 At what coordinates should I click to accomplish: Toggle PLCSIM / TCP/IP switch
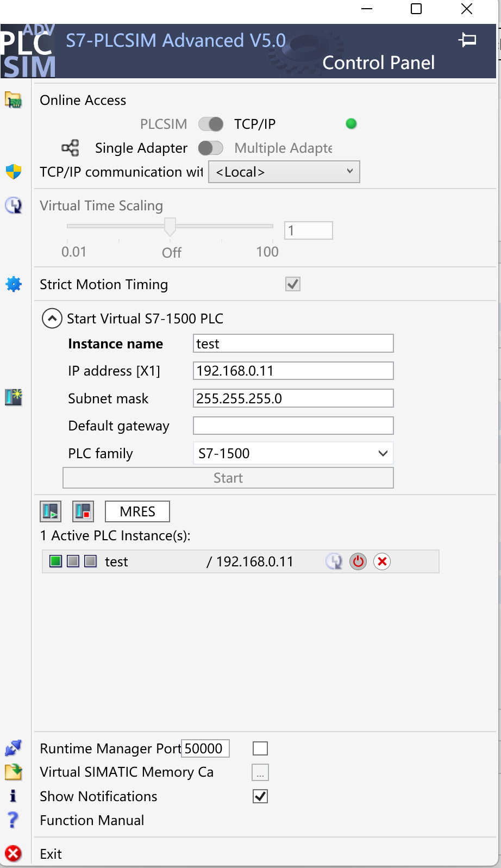(x=211, y=124)
